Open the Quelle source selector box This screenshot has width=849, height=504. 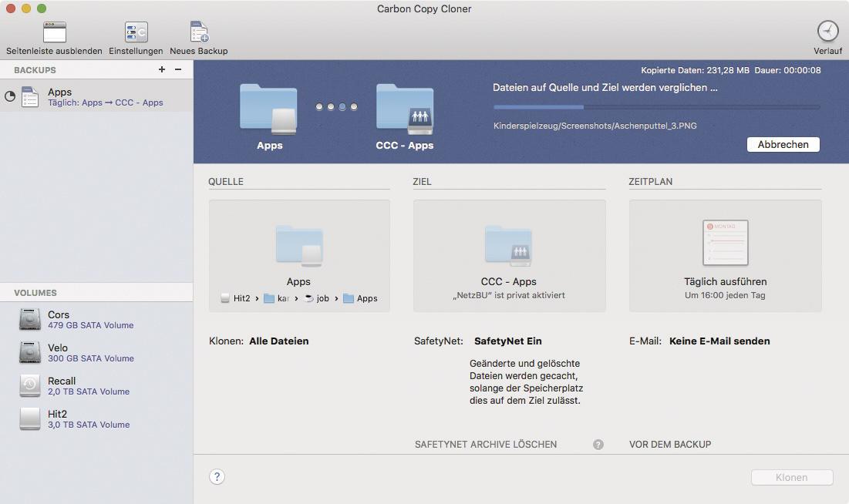[299, 256]
